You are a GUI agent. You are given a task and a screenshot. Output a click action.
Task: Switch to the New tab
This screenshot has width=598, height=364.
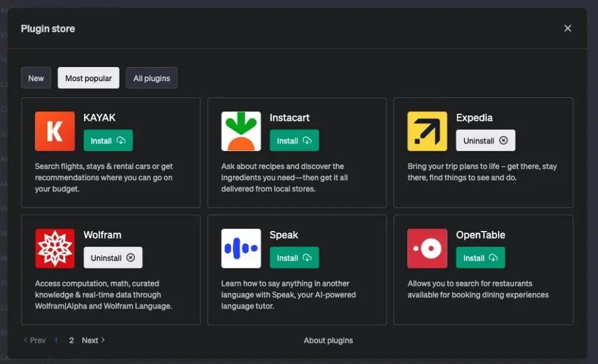pyautogui.click(x=36, y=78)
